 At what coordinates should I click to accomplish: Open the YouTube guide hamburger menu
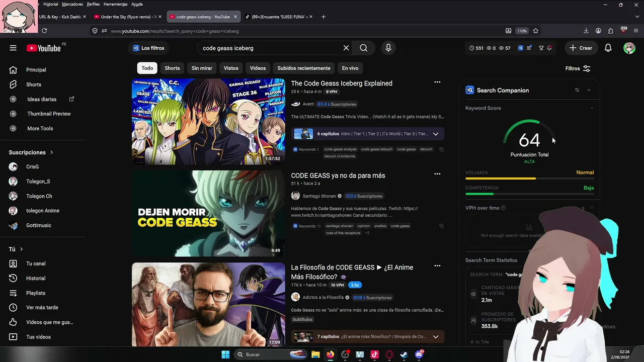[13, 48]
